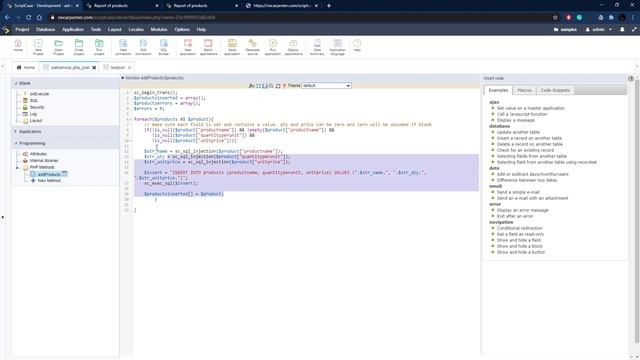The height and width of the screenshot is (360, 640).
Task: Click the New application toolbar icon
Action: point(188,47)
